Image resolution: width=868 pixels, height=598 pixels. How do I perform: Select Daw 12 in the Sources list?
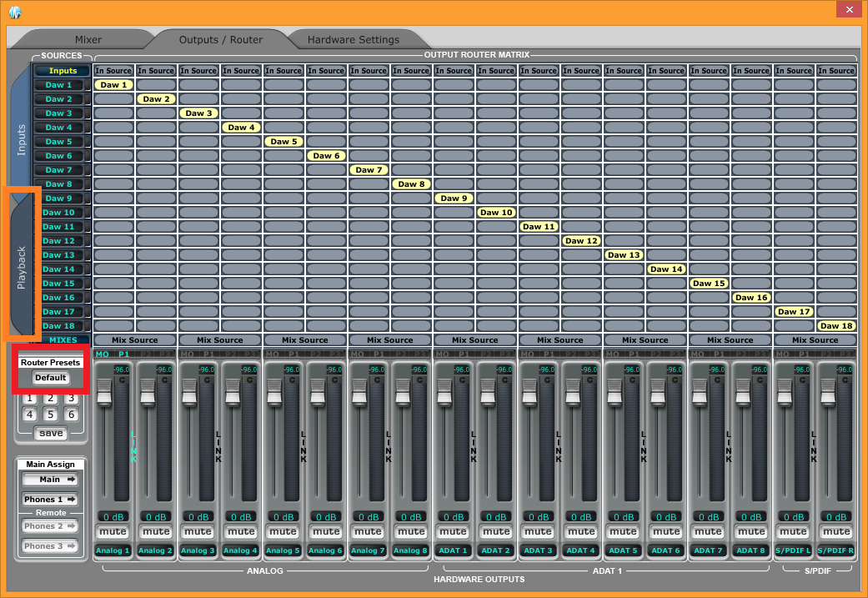coord(58,241)
